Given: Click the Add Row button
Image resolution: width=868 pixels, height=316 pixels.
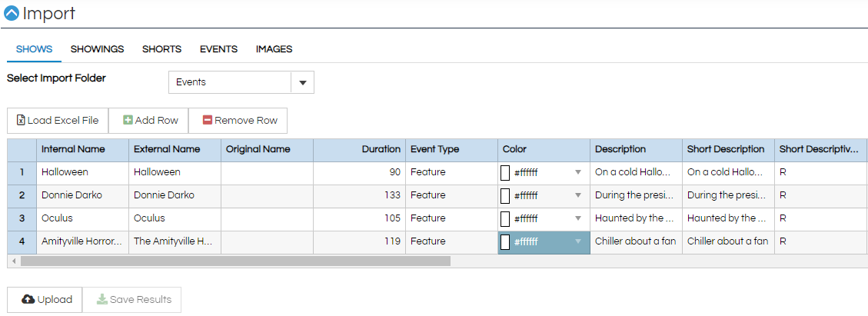Looking at the screenshot, I should 148,121.
